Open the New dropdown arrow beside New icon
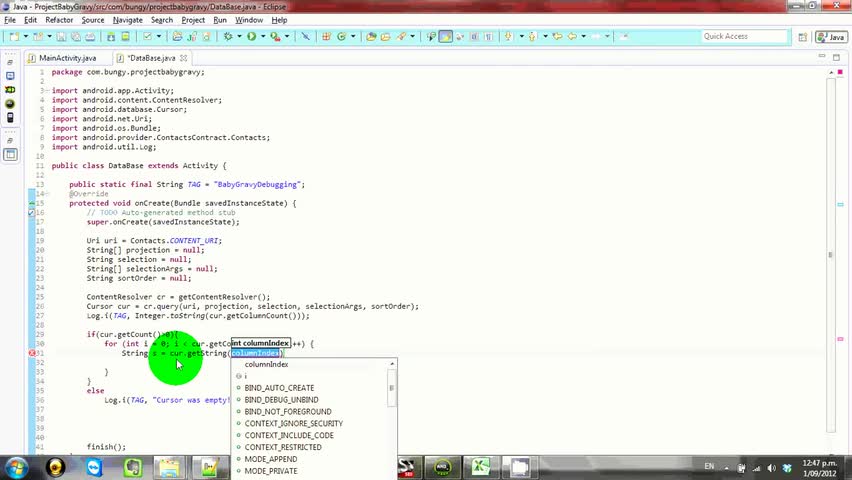852x480 pixels. (26, 36)
